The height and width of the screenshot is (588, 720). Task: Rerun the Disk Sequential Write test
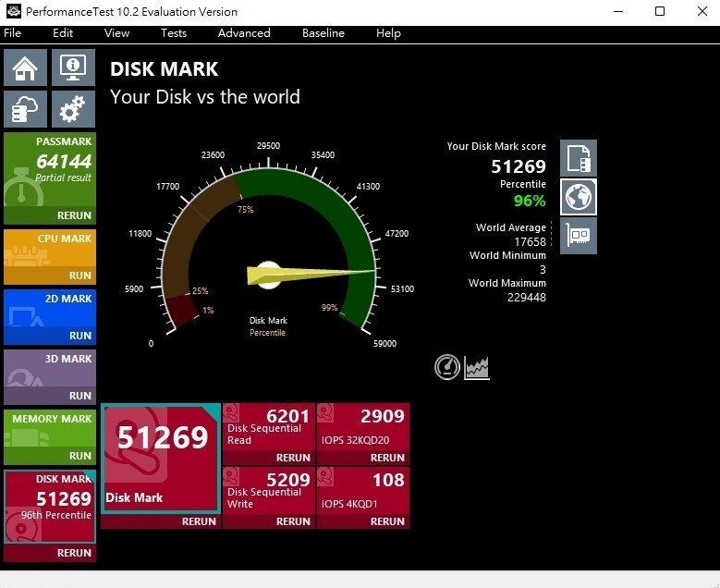293,521
